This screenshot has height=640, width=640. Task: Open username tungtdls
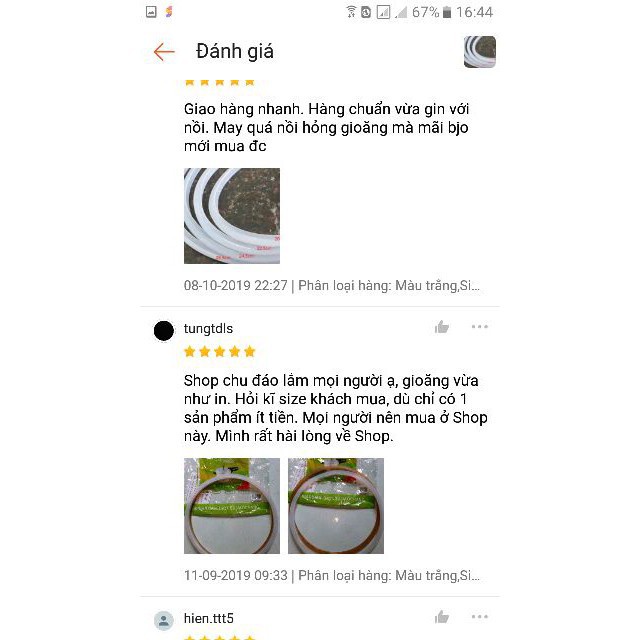[x=208, y=329]
